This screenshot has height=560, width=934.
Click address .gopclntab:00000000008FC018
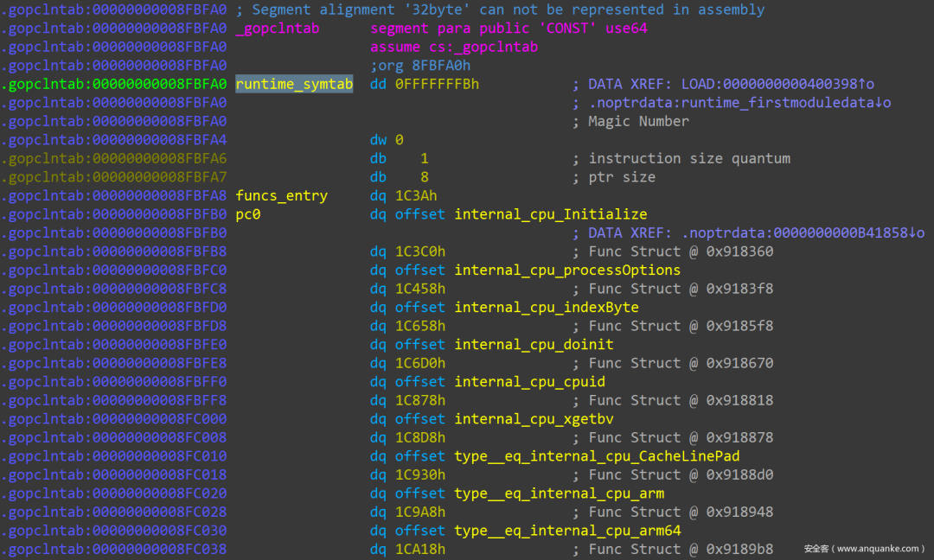click(114, 475)
